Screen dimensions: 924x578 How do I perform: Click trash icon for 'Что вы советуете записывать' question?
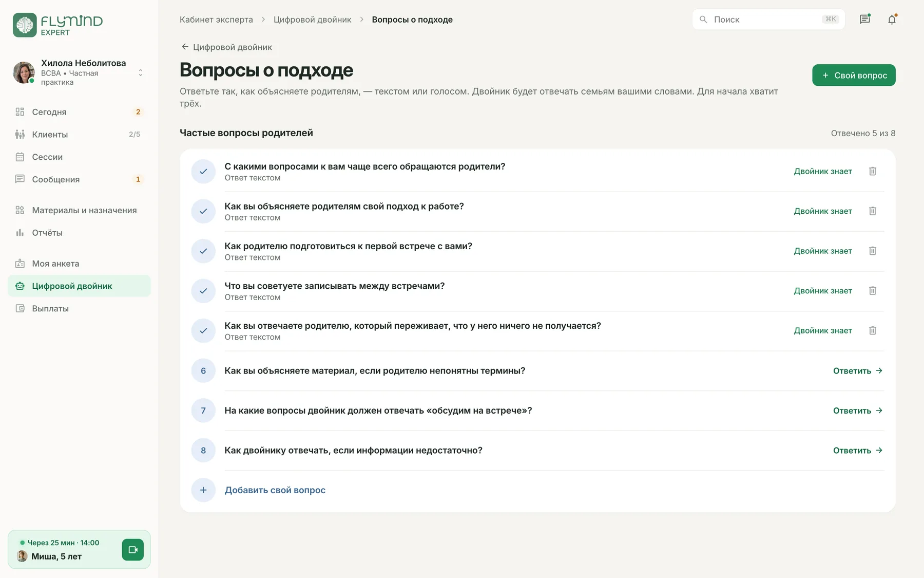click(x=872, y=291)
